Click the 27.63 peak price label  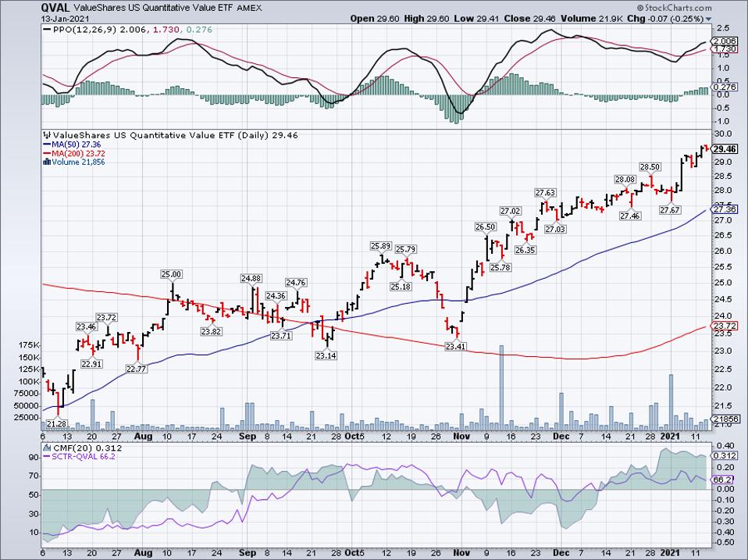click(545, 193)
